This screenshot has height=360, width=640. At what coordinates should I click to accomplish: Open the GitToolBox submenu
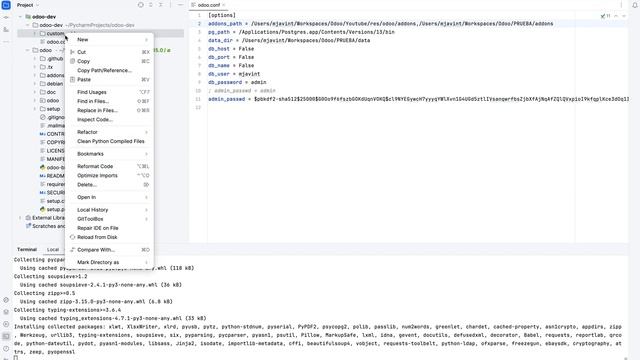[109, 219]
